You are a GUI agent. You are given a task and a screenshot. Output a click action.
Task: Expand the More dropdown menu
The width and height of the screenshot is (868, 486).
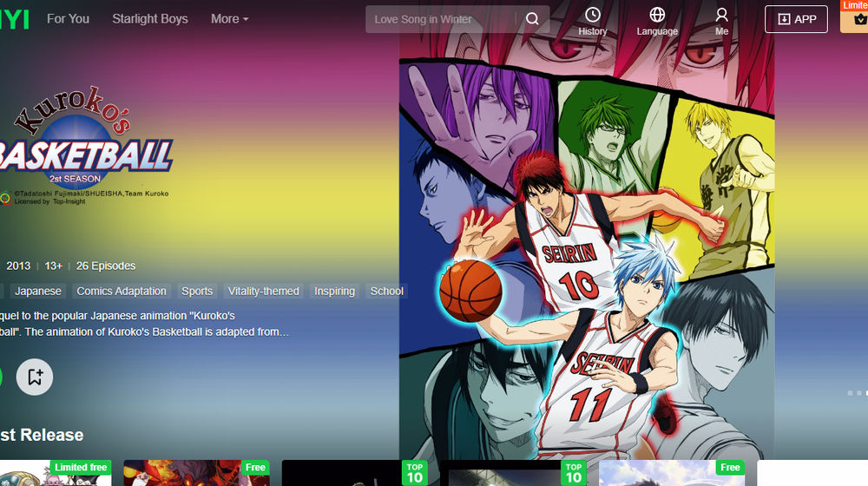coord(230,19)
